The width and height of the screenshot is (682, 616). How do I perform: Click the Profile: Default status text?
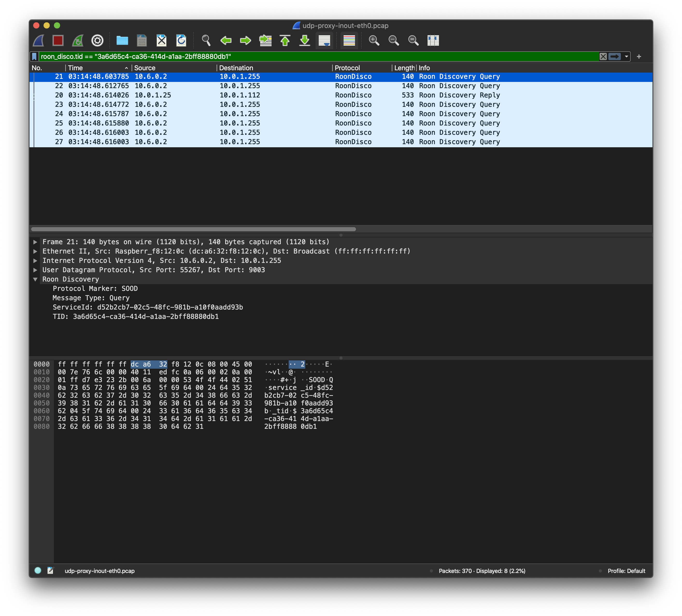(x=626, y=571)
